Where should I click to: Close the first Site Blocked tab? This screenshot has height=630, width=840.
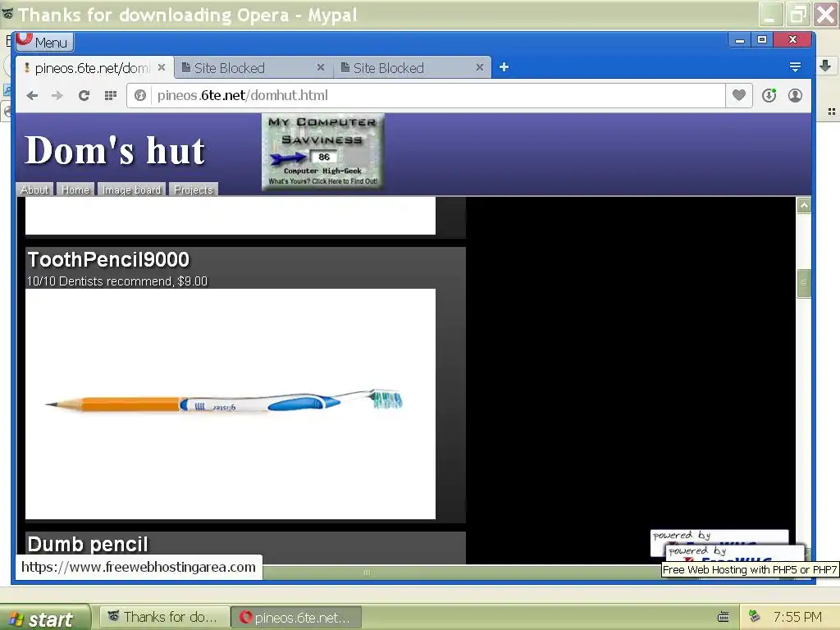[321, 67]
